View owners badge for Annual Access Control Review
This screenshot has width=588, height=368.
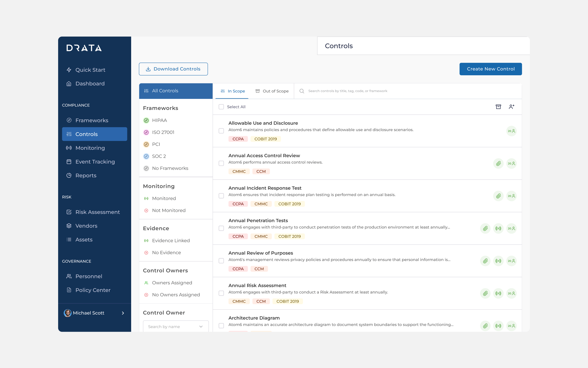(x=511, y=164)
